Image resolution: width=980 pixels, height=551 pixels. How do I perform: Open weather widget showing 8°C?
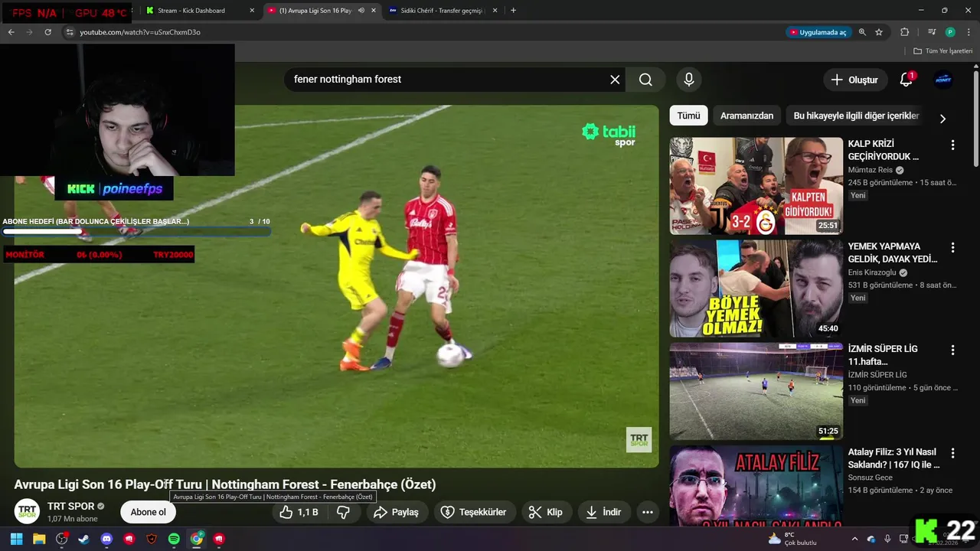pyautogui.click(x=792, y=539)
